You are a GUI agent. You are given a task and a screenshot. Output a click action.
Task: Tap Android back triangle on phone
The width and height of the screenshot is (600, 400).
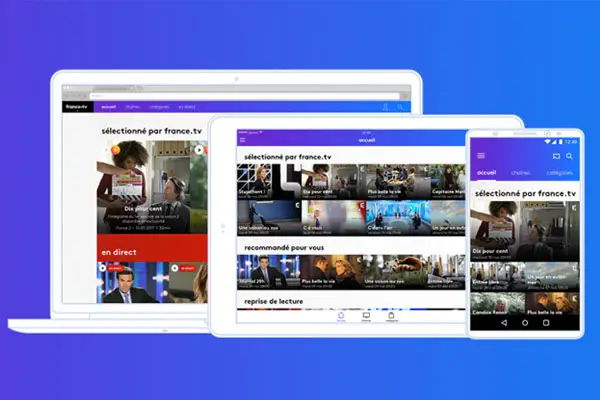tap(504, 323)
